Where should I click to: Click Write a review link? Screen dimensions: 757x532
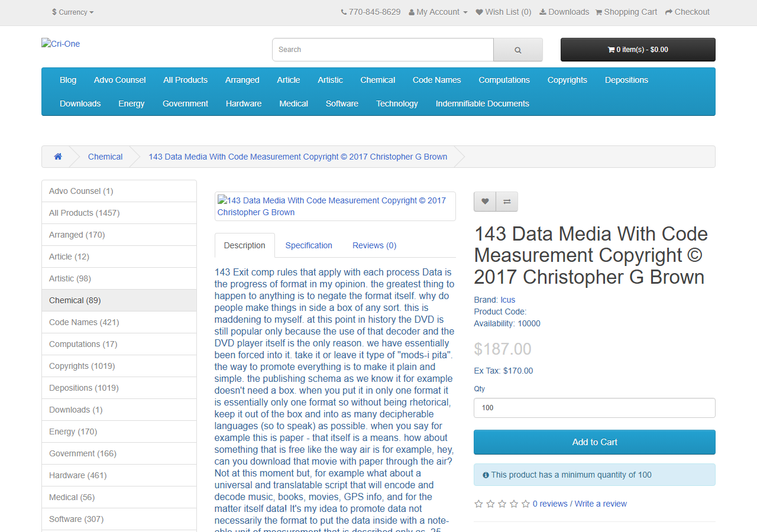601,504
